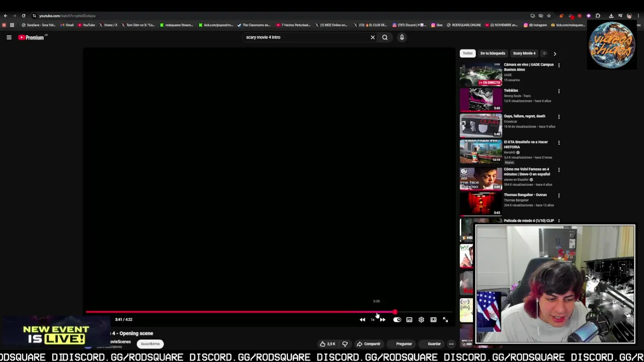This screenshot has width=644, height=362.
Task: Open 'Thomas Bangalter - Outrun' video
Action: [x=525, y=195]
